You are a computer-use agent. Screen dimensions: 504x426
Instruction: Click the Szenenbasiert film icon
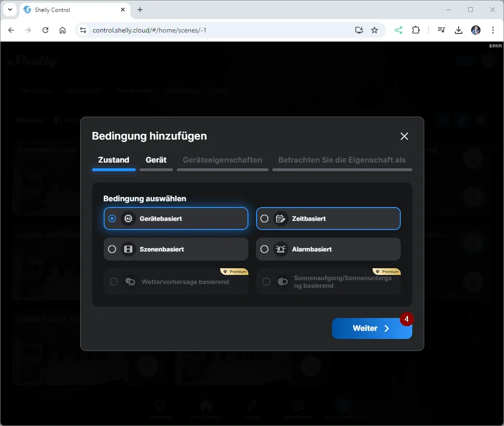pyautogui.click(x=128, y=249)
